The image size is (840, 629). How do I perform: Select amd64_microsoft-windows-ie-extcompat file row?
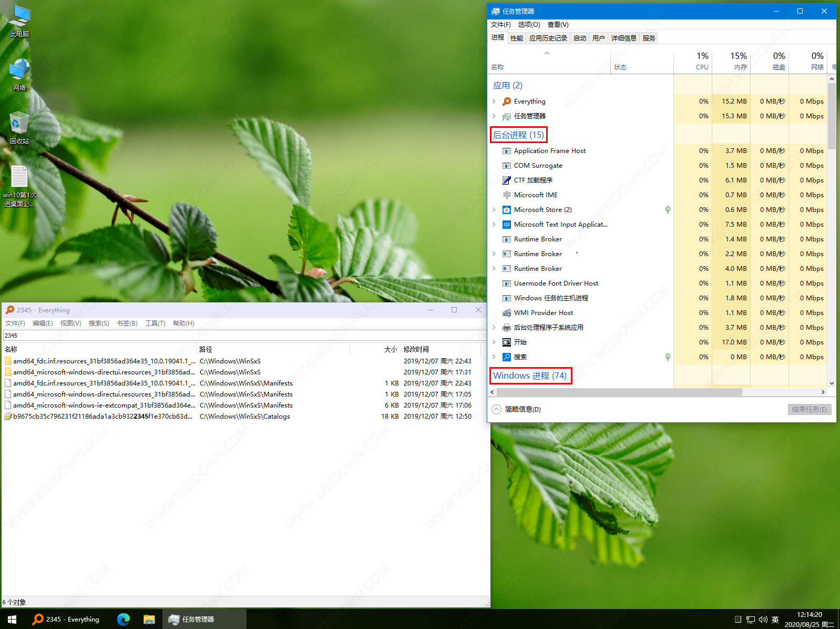click(245, 405)
